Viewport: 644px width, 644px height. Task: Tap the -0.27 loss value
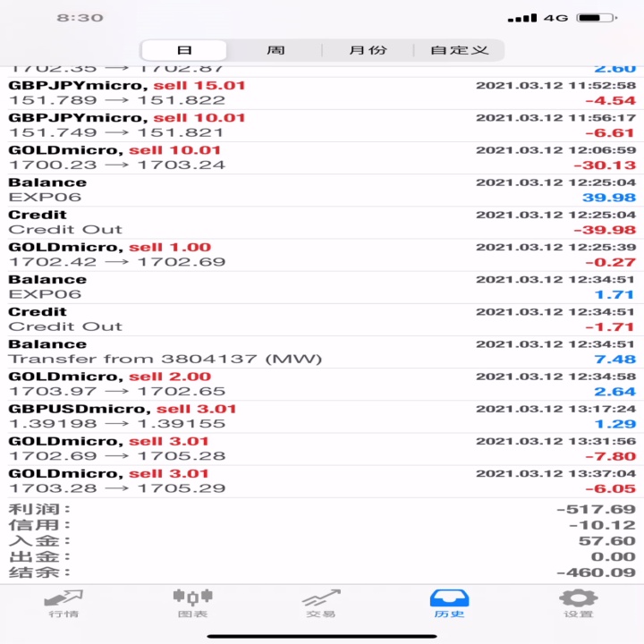click(x=610, y=262)
